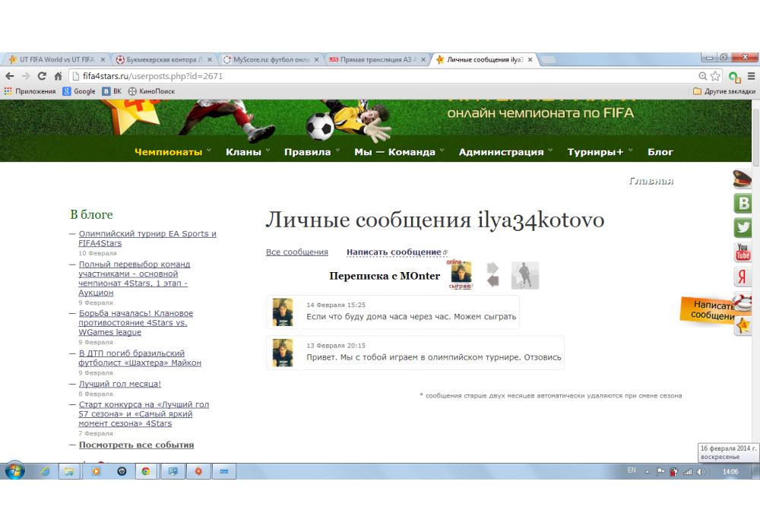Click the YouTube icon on right sidebar
This screenshot has width=760, height=532.
[743, 252]
